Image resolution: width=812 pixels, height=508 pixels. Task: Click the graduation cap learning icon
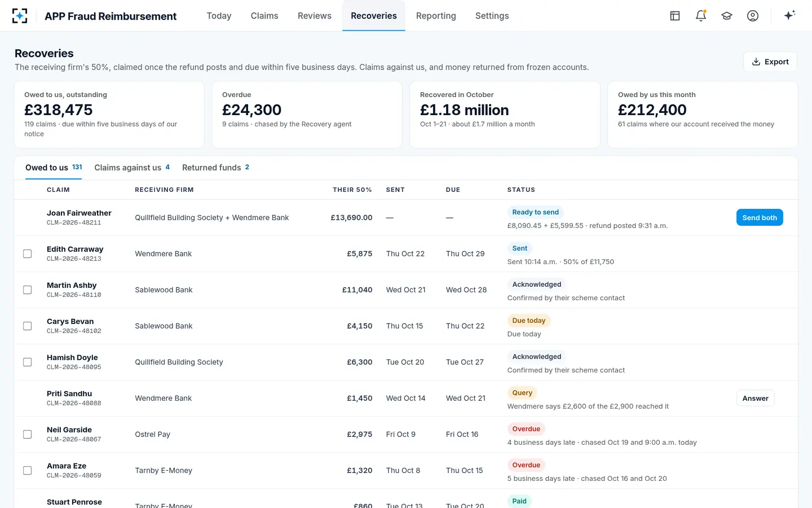[x=727, y=16]
